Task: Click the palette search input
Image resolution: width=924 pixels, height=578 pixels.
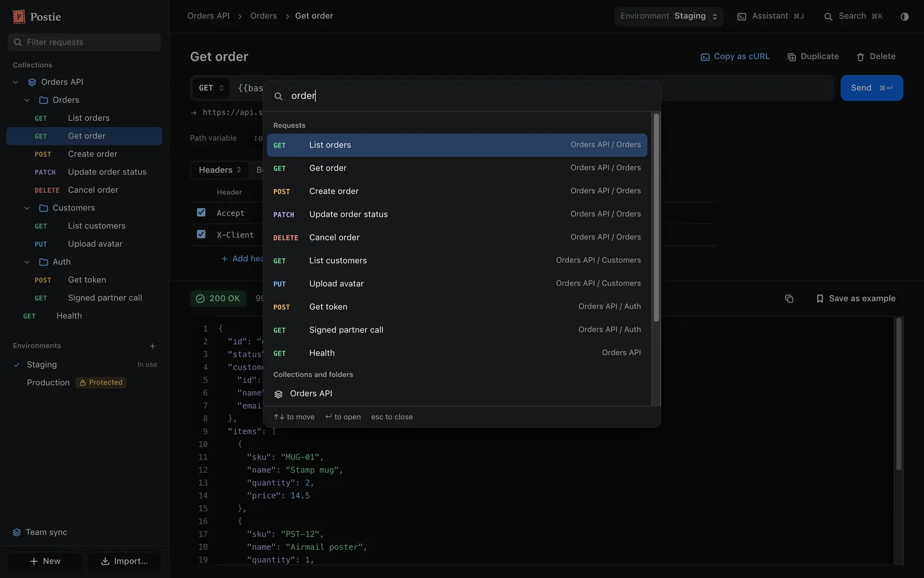Action: click(462, 96)
